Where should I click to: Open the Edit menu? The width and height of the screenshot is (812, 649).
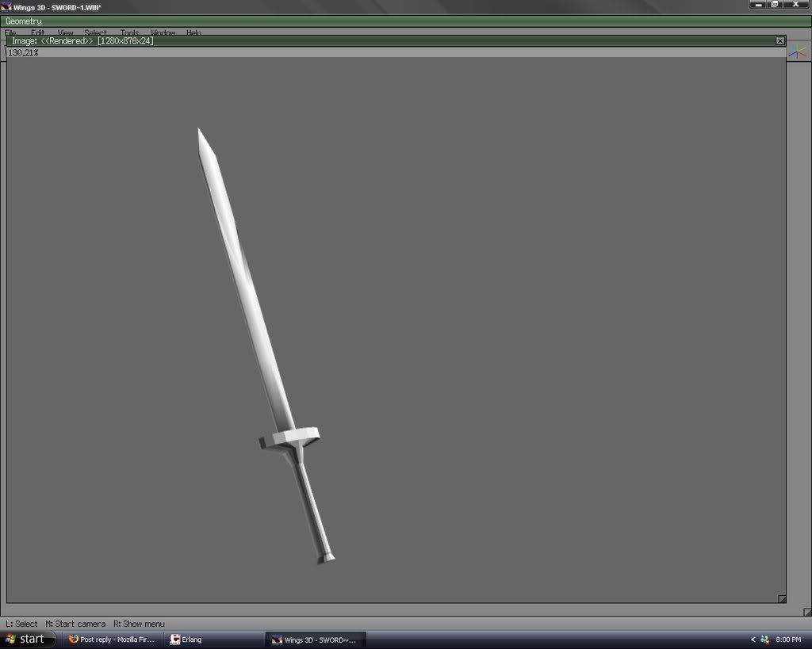(38, 32)
